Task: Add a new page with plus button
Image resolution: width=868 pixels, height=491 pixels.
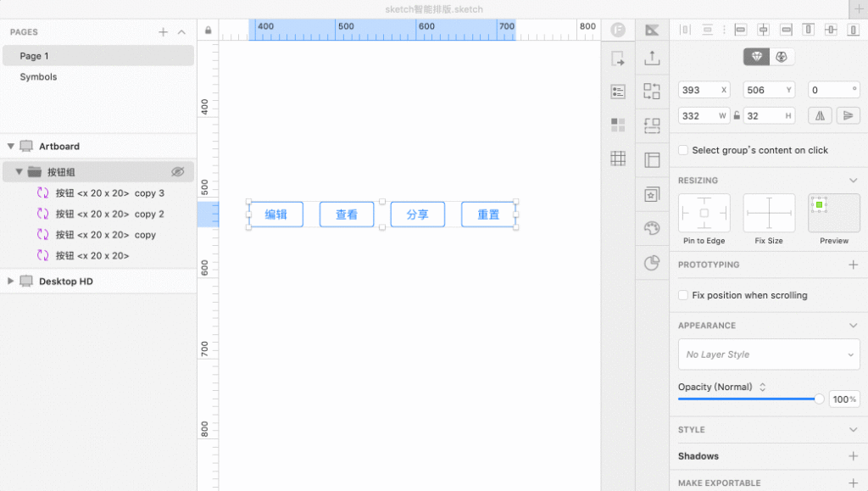Action: (164, 32)
